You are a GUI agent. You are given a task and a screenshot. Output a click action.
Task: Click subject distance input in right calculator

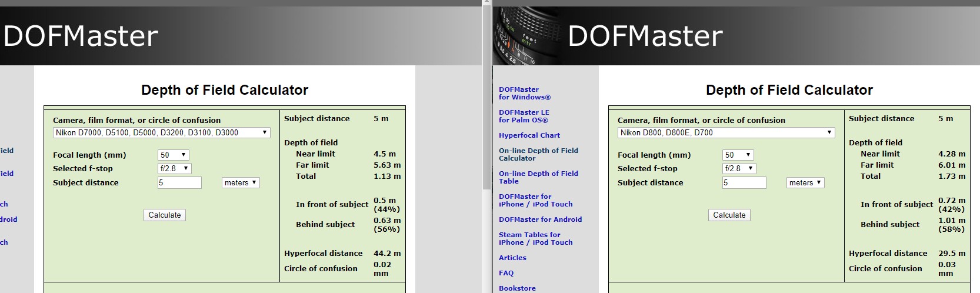click(x=744, y=183)
